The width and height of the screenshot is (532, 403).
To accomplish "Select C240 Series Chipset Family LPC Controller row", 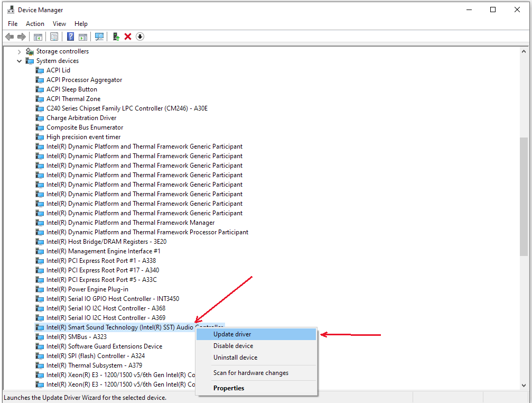I will click(x=127, y=108).
